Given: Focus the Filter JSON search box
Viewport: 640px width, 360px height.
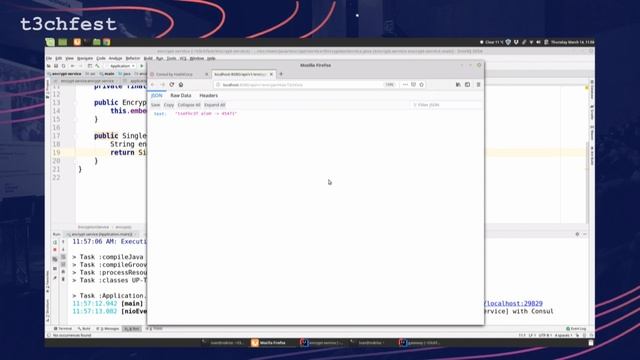Looking at the screenshot, I should pyautogui.click(x=446, y=105).
